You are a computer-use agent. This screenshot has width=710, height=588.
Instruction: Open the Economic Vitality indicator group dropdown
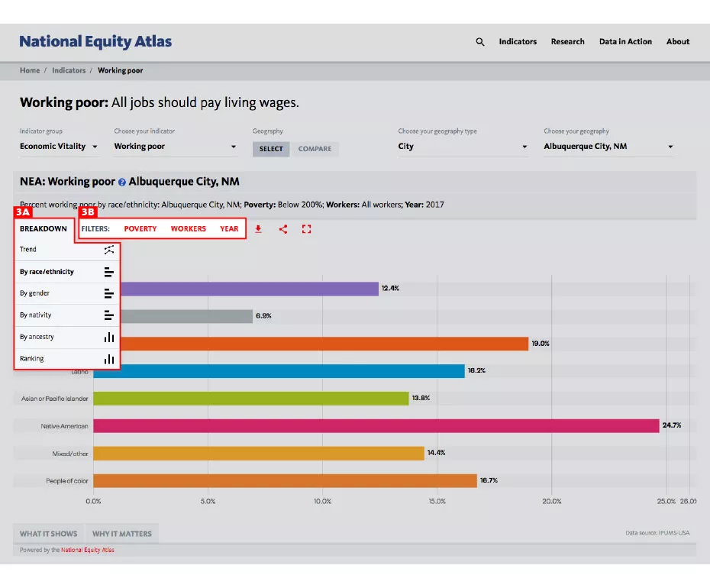click(57, 146)
